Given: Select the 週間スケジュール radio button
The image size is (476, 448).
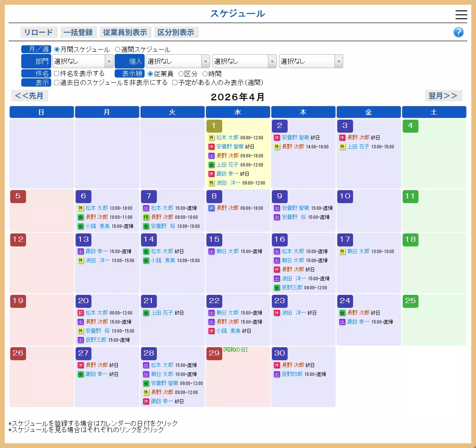Looking at the screenshot, I should click(117, 50).
